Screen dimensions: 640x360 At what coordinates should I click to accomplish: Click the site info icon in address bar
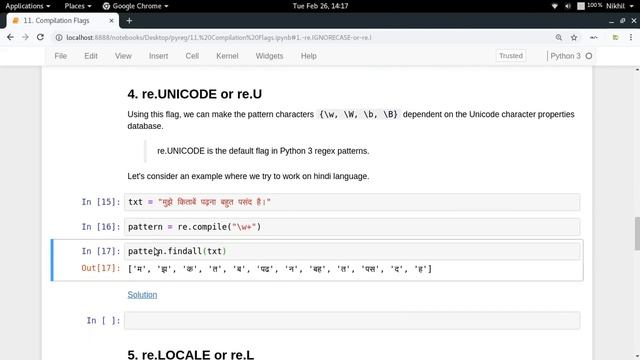[59, 38]
